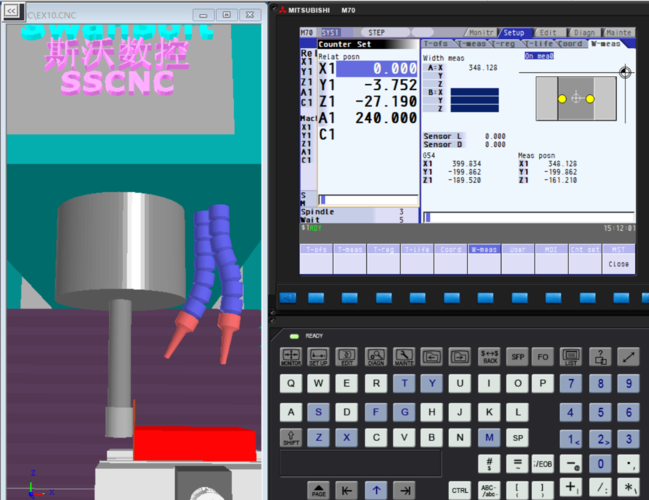Click the DIAGN diagnostics key
649x500 pixels.
[x=376, y=356]
